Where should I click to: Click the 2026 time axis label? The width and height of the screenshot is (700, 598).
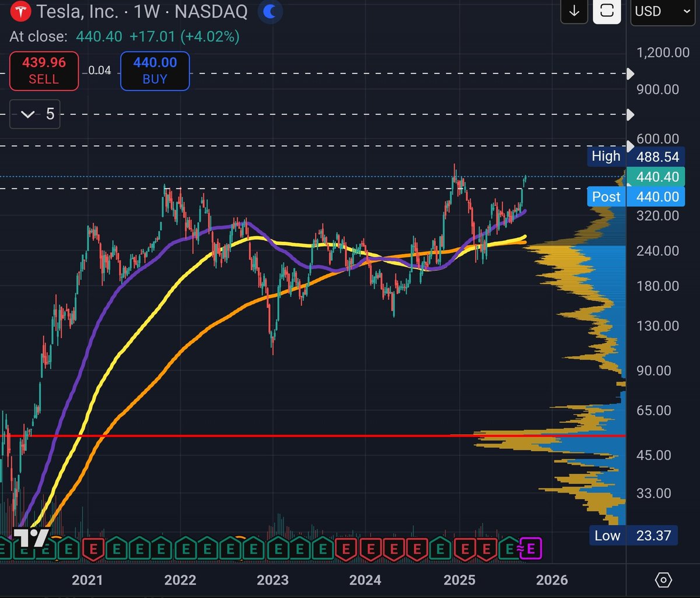[x=551, y=580]
